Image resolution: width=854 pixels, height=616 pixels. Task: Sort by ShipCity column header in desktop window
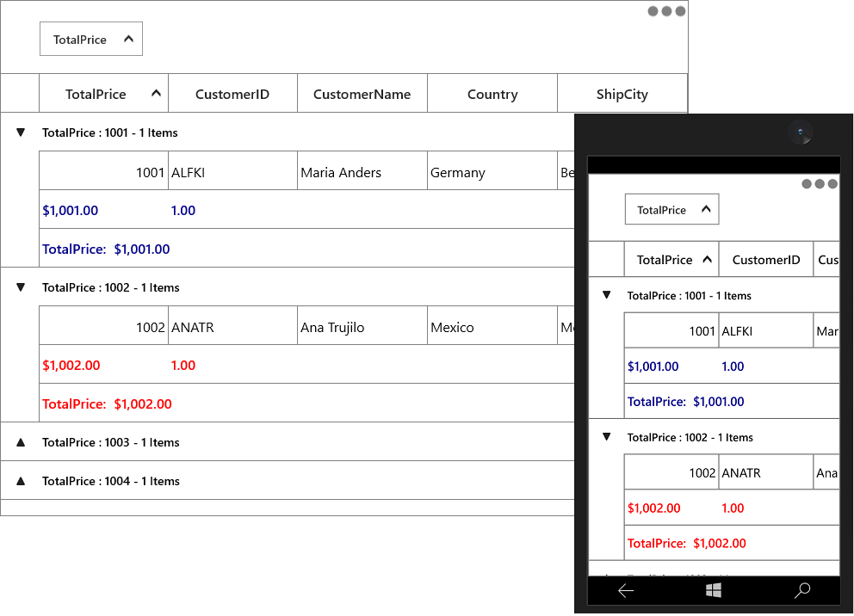[622, 94]
